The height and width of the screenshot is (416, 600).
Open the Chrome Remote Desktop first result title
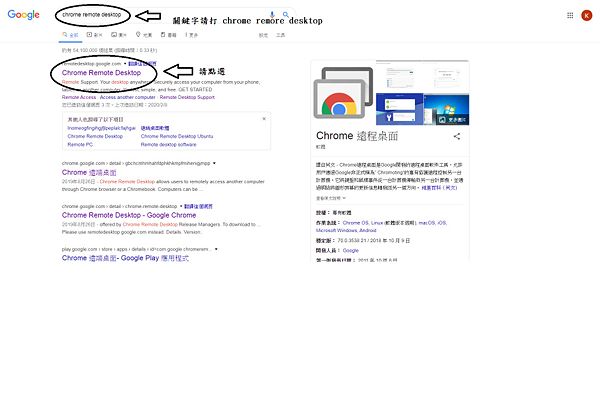tap(101, 73)
